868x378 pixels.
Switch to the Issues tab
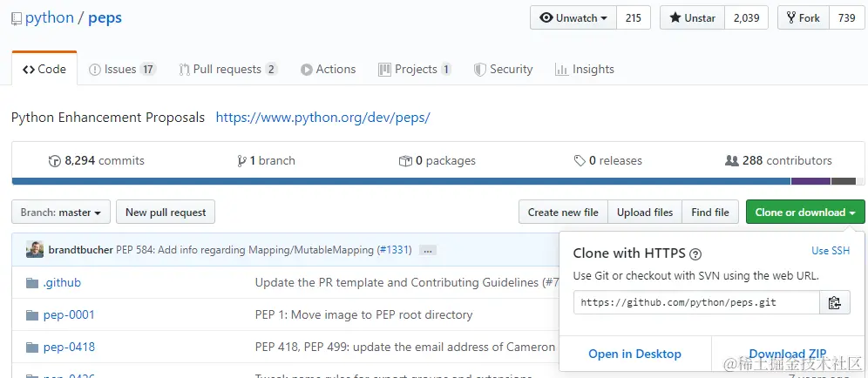tap(122, 70)
